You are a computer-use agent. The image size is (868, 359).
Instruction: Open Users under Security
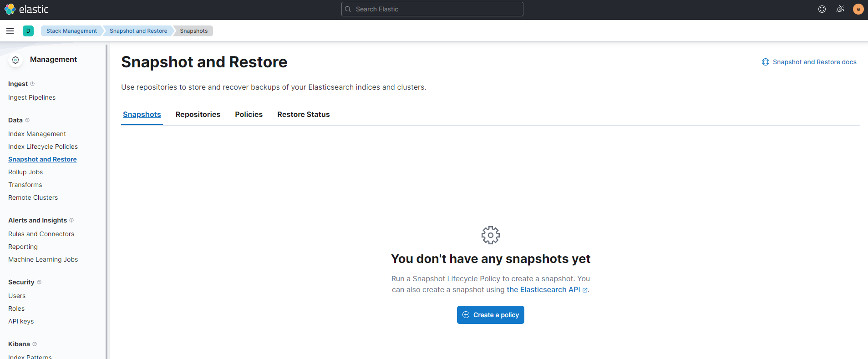coord(17,296)
